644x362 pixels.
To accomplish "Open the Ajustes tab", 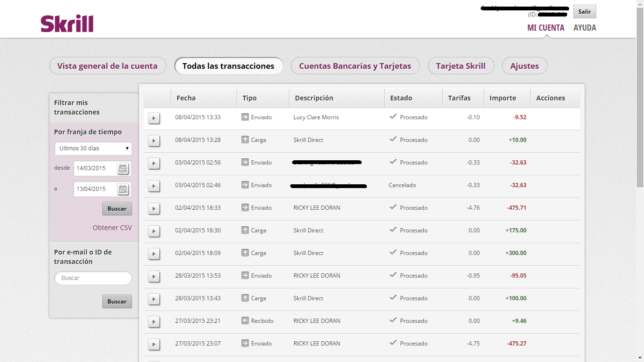I will (x=525, y=66).
